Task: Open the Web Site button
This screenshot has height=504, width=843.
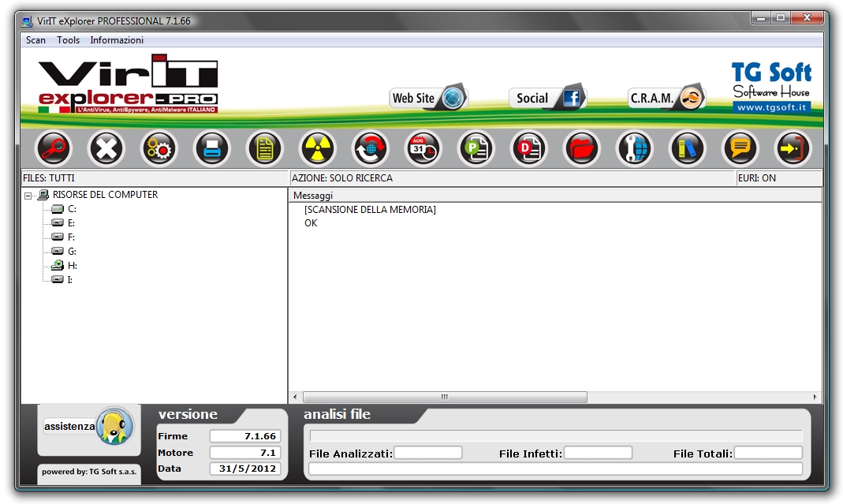Action: 428,98
